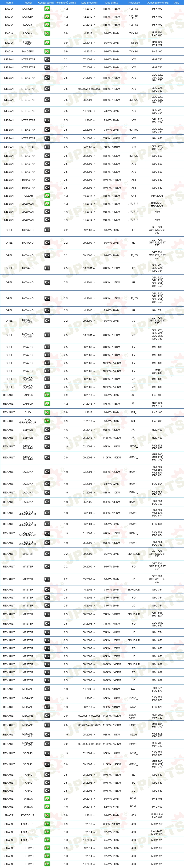
Task: Click the petrol icon in the NISSAN PULSAR row
Action: [x=47, y=196]
